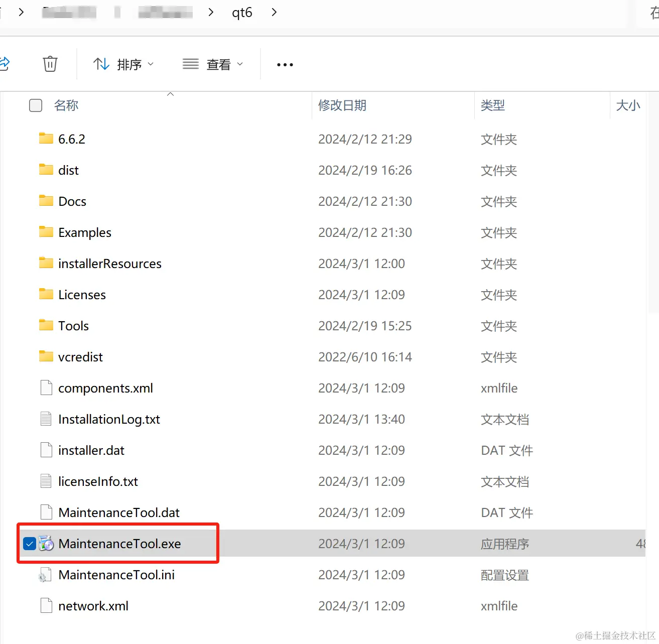Select the installerResources folder name
Viewport: 659px width, 644px height.
[110, 264]
